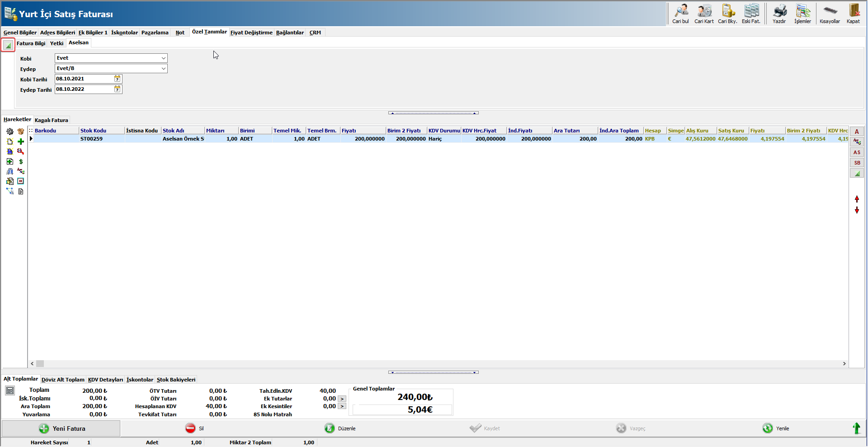The image size is (868, 447).
Task: Open the Kobi Tarihi calendar picker
Action: [118, 79]
